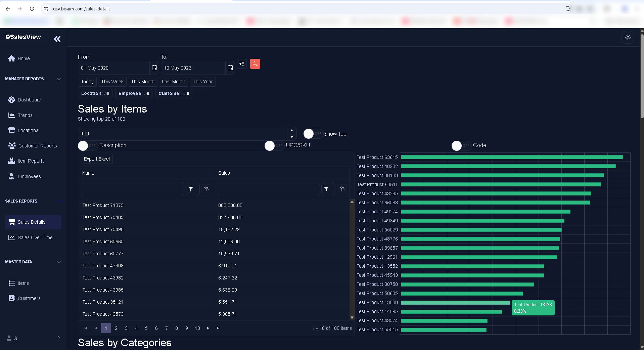Select the This Year date range
Viewport: 644px width, 350px height.
[203, 82]
